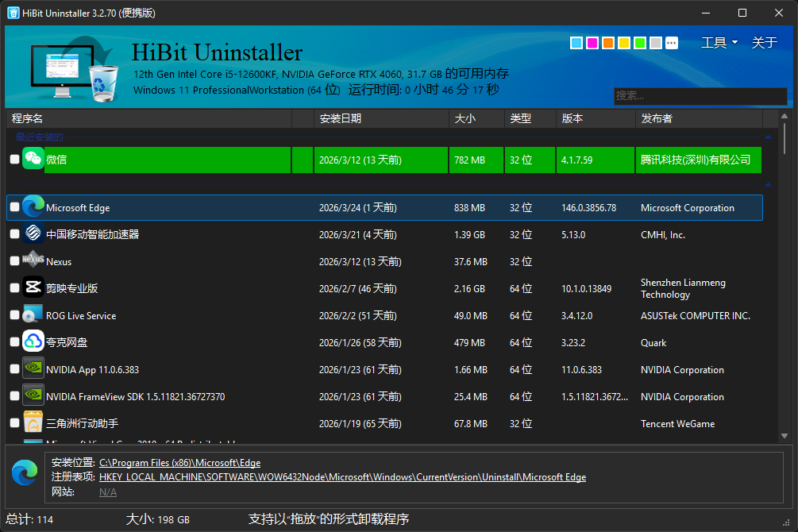Select the ROG Live Service icon

33,315
